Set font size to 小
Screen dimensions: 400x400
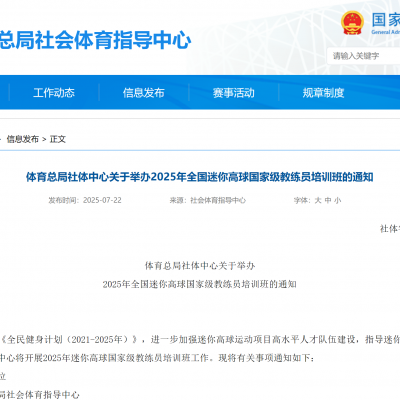338,200
